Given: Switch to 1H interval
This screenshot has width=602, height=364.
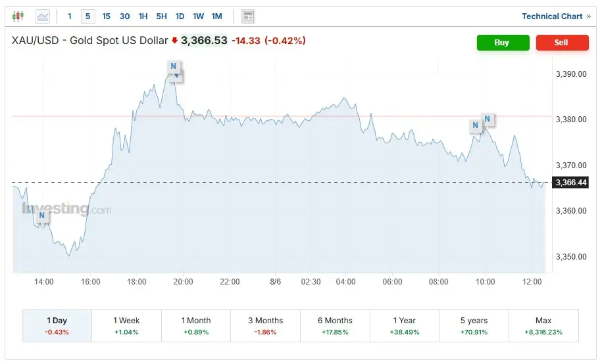Looking at the screenshot, I should click(x=143, y=16).
